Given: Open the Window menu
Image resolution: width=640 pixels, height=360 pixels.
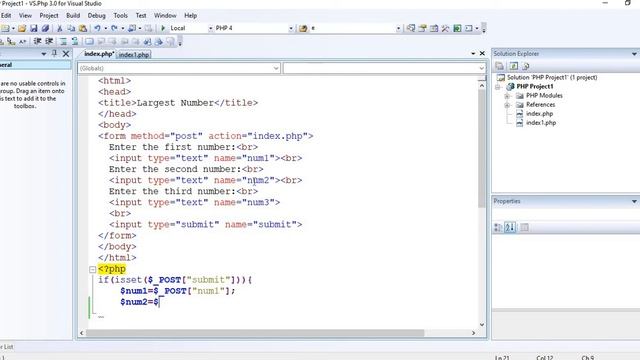Looking at the screenshot, I should pos(165,16).
